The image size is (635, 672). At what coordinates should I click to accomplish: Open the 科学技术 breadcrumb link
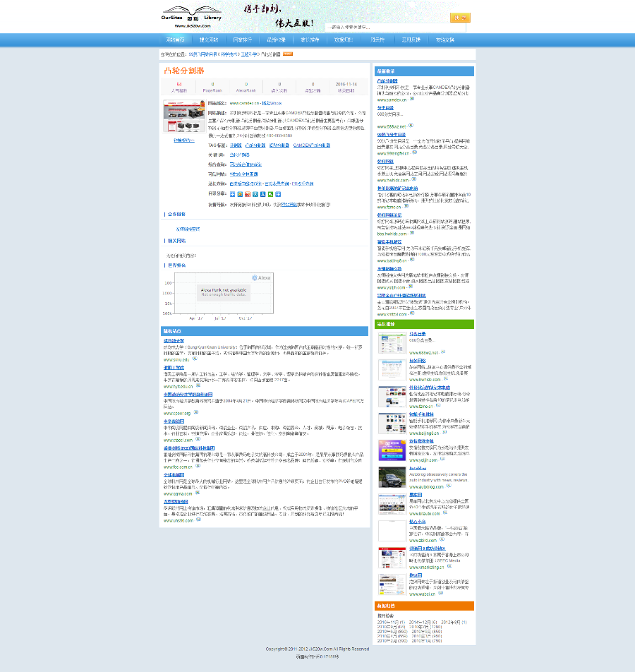tap(229, 54)
